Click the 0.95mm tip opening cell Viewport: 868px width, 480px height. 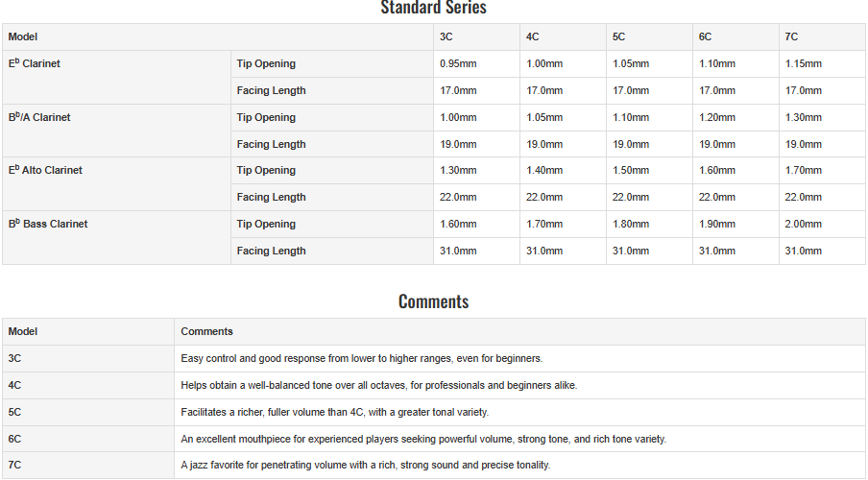click(458, 63)
